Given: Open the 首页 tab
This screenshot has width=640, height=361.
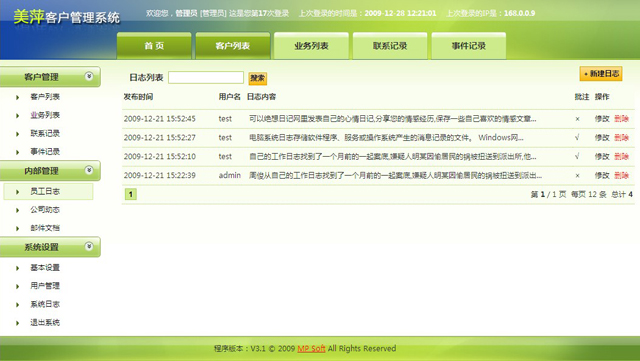Looking at the screenshot, I should coord(154,46).
